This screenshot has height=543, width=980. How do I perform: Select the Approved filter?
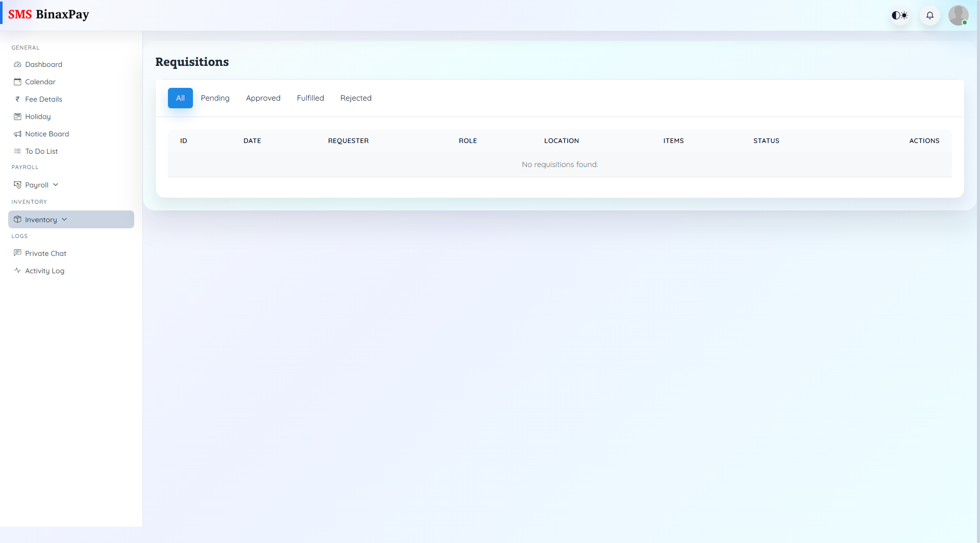click(x=263, y=98)
